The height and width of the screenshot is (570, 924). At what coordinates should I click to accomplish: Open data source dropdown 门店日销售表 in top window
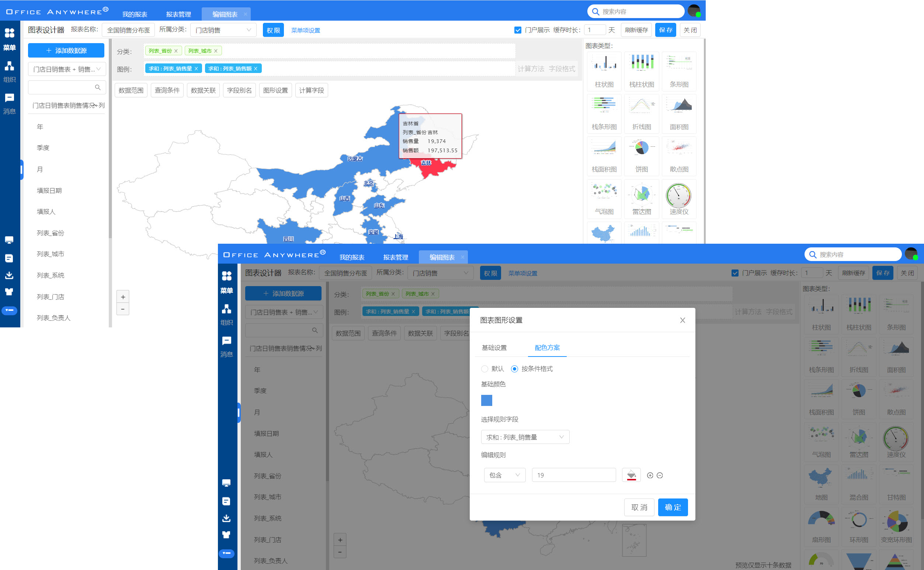pos(67,69)
